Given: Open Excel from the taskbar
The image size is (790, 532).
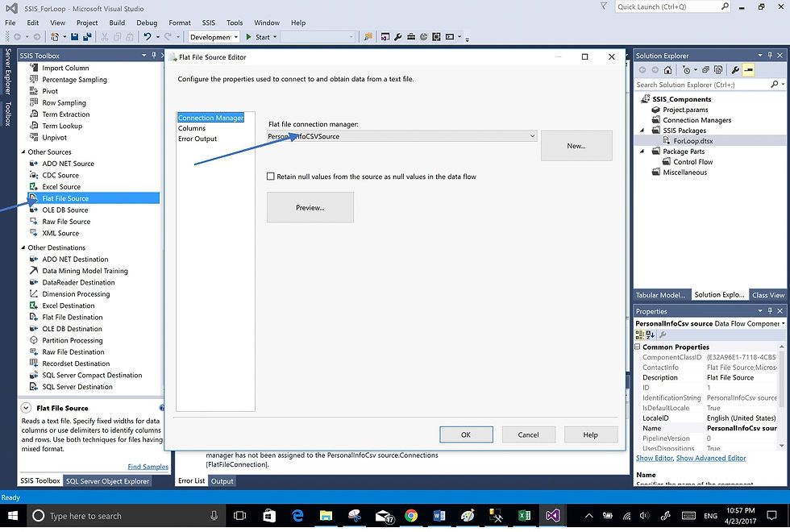Looking at the screenshot, I should pos(525,515).
